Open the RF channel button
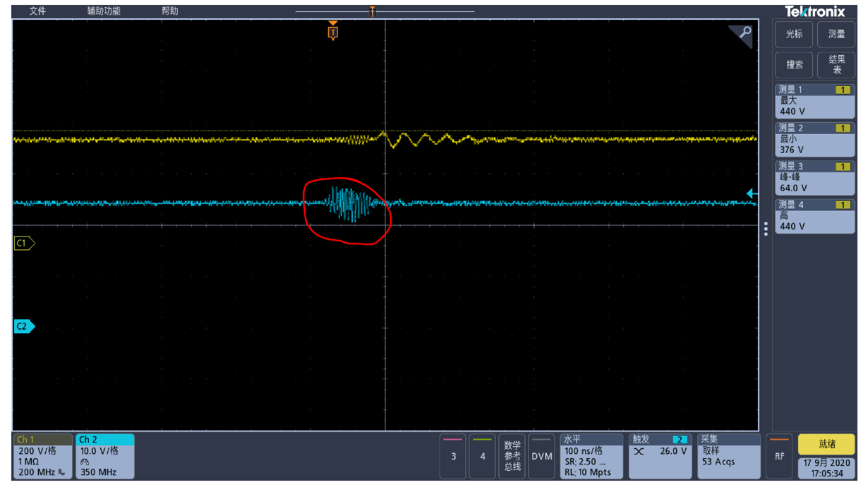Image resolution: width=868 pixels, height=492 pixels. point(780,457)
